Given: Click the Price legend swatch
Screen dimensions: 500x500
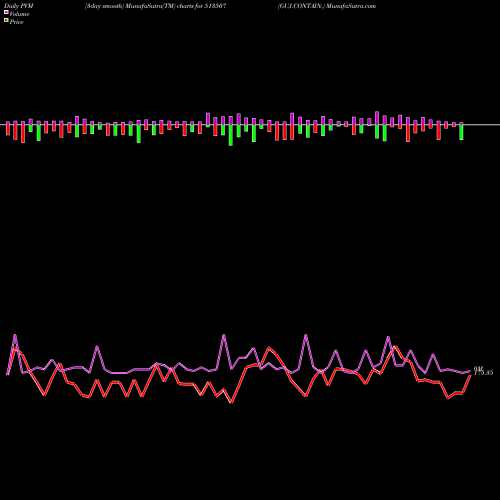Looking at the screenshot, I should [6, 21].
